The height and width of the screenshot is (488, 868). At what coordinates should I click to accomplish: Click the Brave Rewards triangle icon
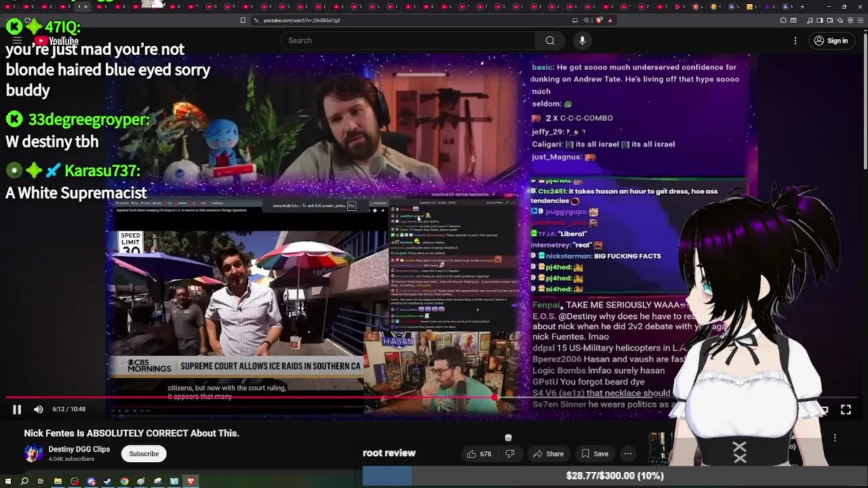click(x=610, y=20)
